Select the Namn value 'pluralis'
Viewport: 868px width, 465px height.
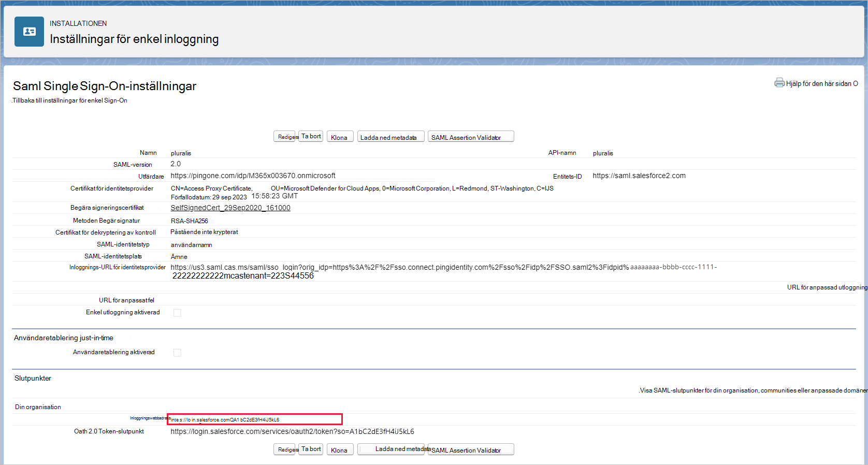tap(181, 153)
